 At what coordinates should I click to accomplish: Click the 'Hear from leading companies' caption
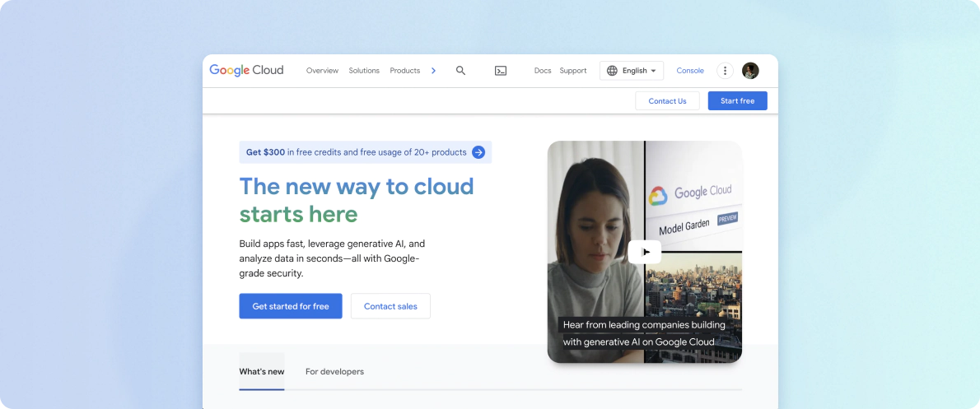pos(644,333)
